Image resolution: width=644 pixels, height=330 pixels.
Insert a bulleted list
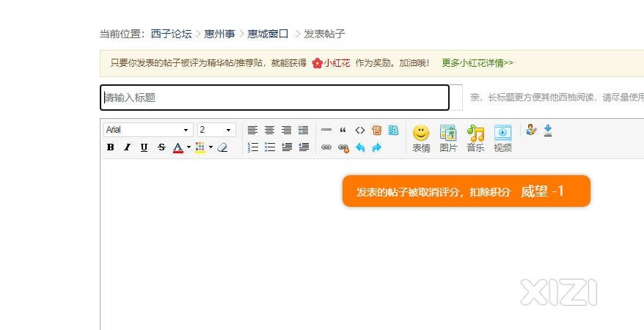(x=270, y=147)
